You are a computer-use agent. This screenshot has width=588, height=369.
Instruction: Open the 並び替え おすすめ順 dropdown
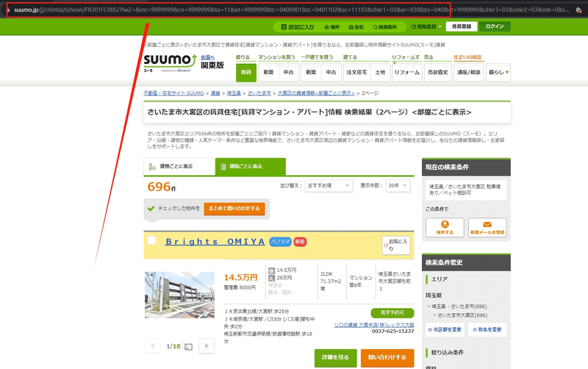tap(329, 186)
